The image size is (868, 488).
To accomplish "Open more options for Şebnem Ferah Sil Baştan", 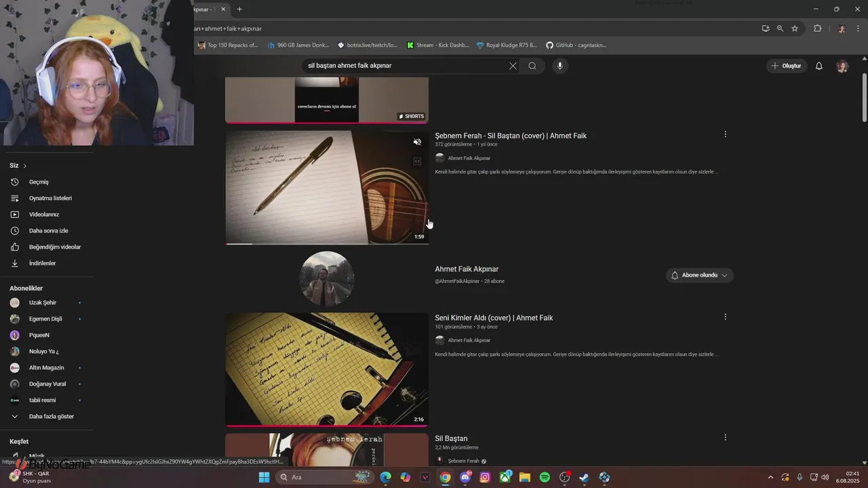I will point(725,437).
